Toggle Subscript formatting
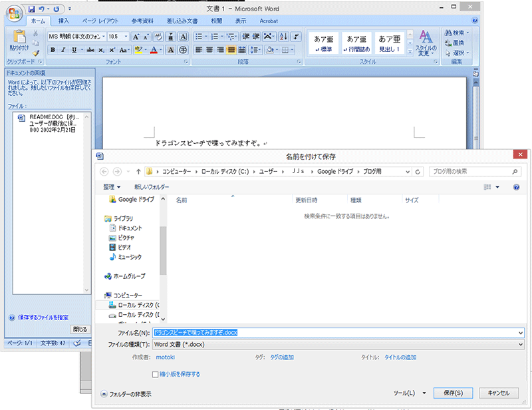Screen dimensions: 532x410 101,50
